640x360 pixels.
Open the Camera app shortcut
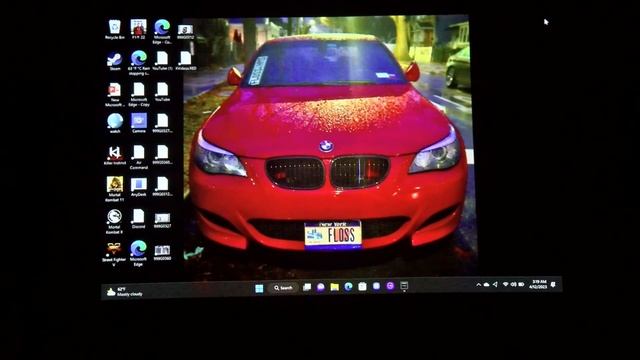[138, 123]
